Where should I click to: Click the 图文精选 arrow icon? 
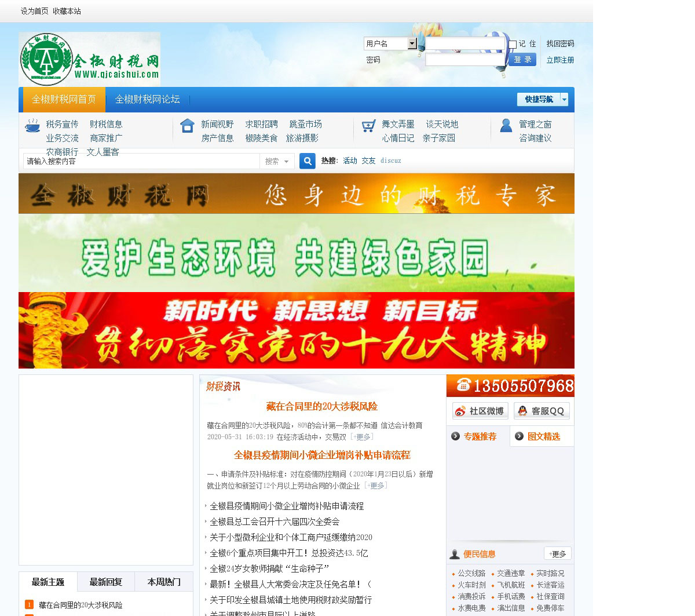coord(519,436)
